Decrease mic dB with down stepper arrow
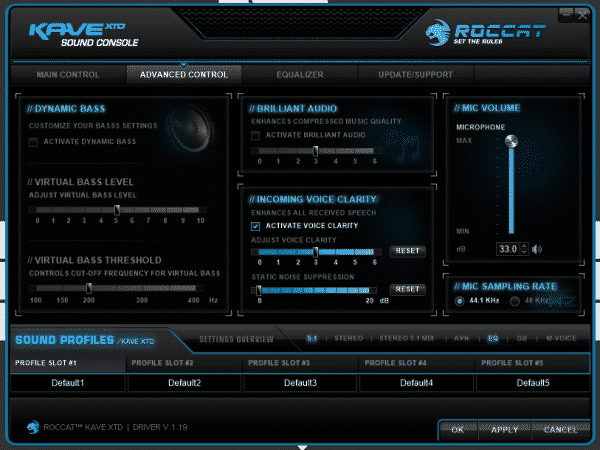Screen dimensions: 600x450 coord(525,252)
